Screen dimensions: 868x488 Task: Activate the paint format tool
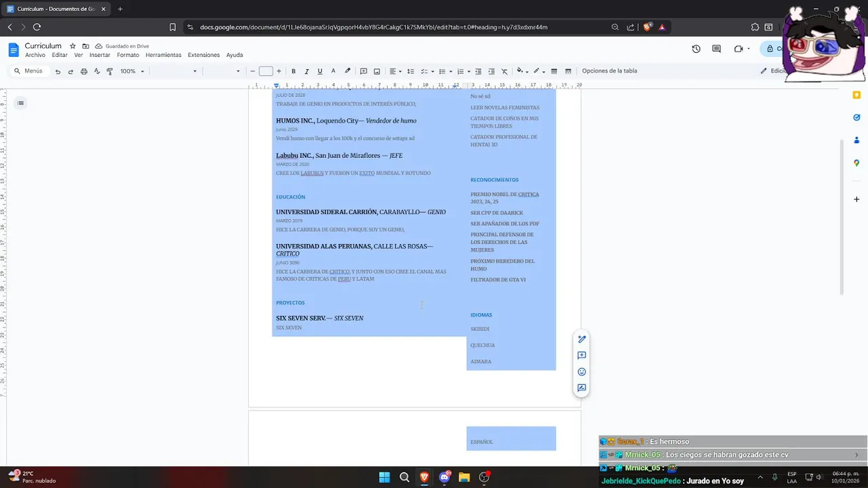110,71
